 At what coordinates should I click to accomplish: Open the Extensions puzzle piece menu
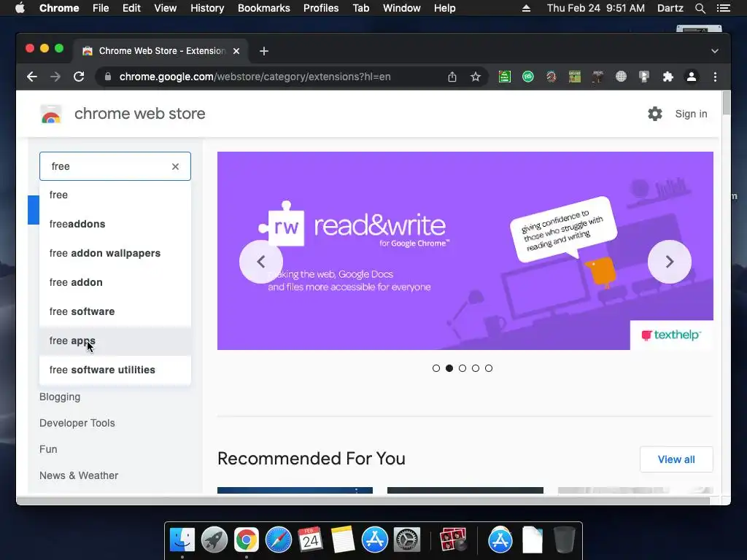(668, 77)
